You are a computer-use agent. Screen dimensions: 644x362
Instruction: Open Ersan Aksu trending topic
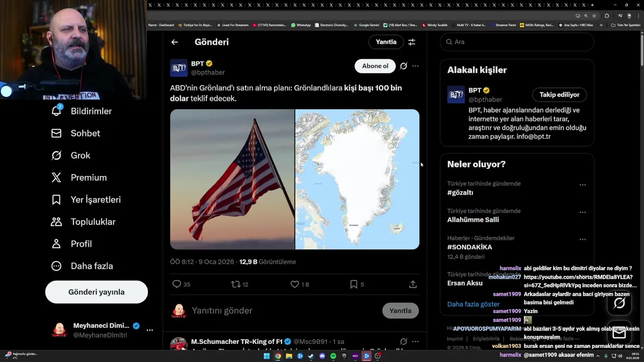click(x=465, y=283)
